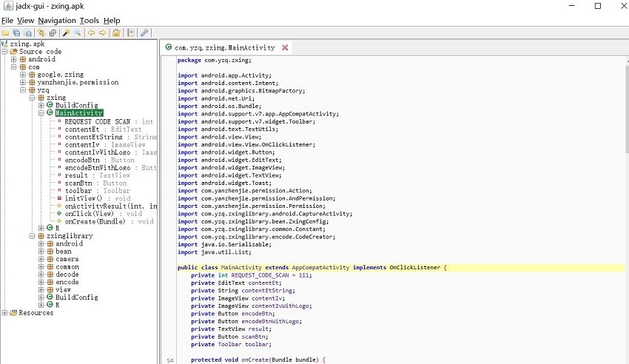Expand the google.zxing package node
This screenshot has height=364, width=629.
pyautogui.click(x=23, y=75)
